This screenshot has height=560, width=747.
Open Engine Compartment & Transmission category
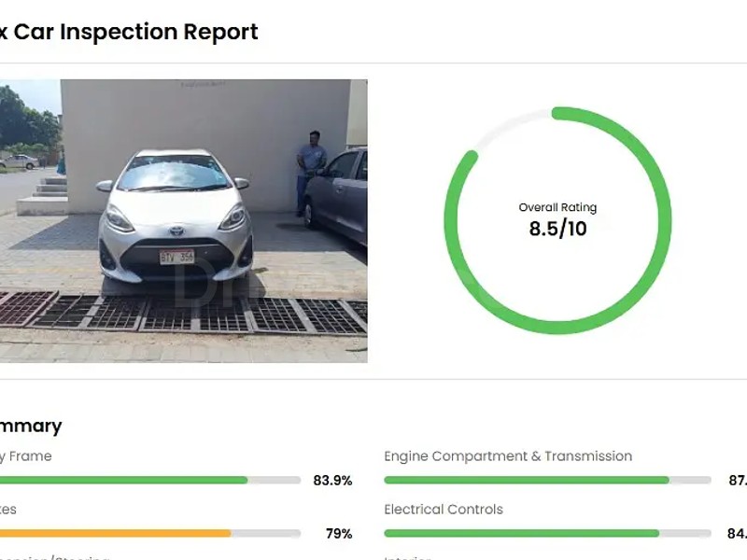[x=508, y=456]
